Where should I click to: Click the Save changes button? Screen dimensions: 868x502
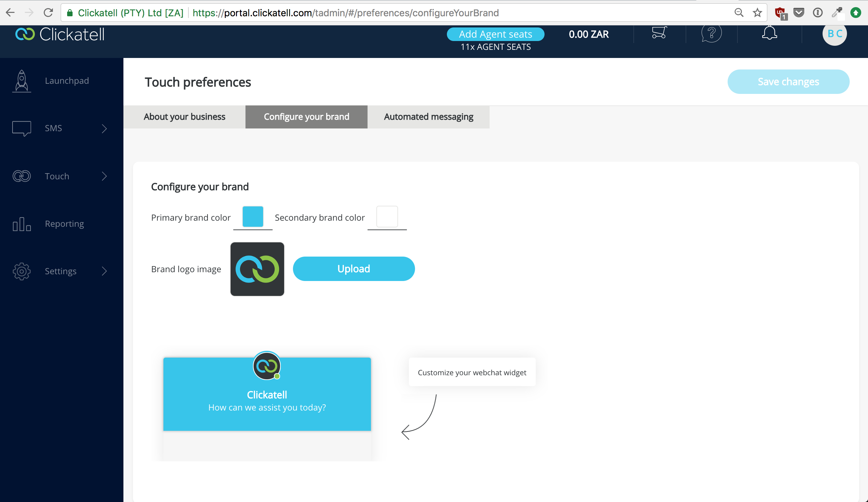tap(788, 82)
